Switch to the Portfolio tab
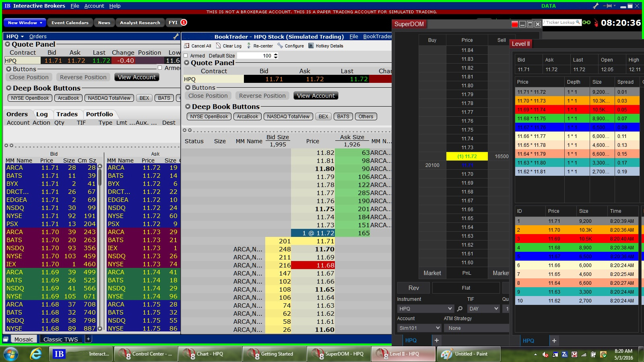This screenshot has height=362, width=644. tap(99, 114)
